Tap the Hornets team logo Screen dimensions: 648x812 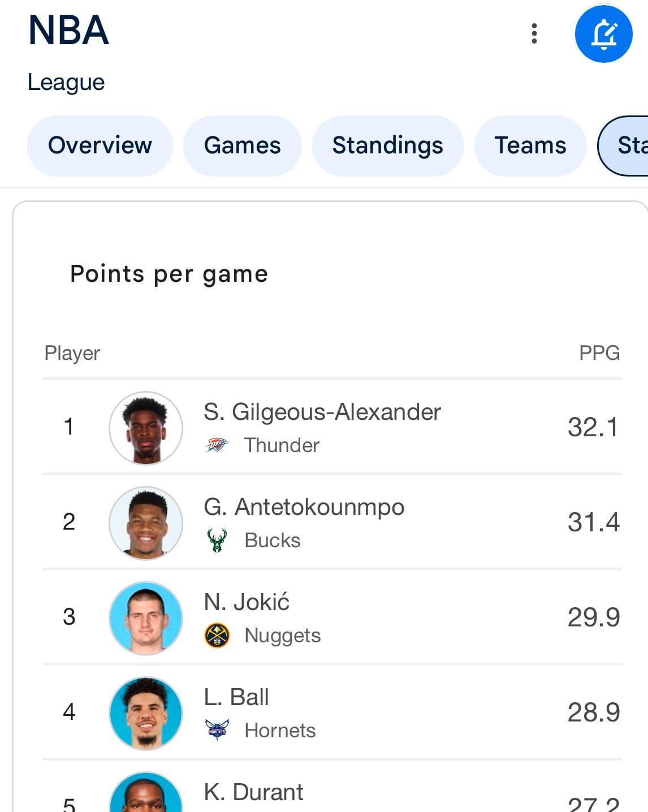tap(217, 730)
